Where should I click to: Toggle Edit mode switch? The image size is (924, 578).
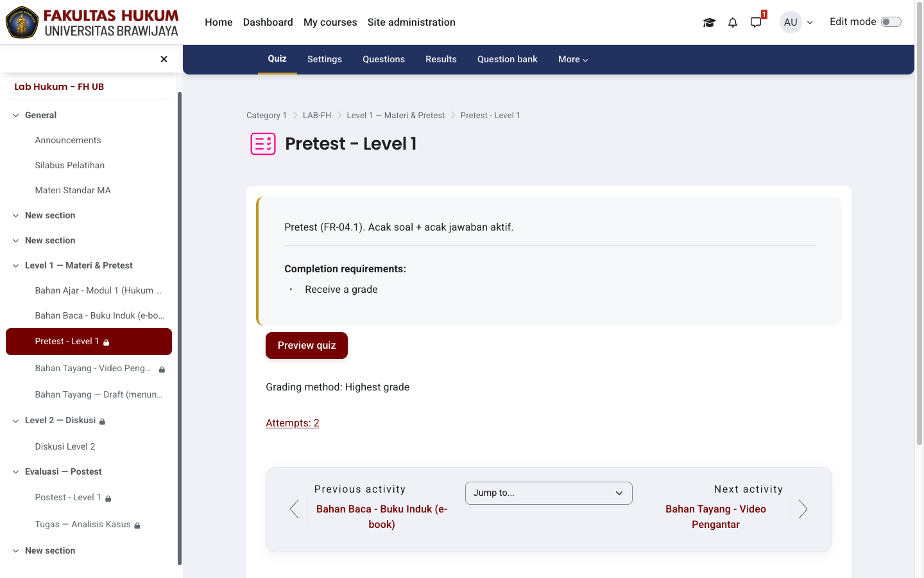pyautogui.click(x=891, y=22)
